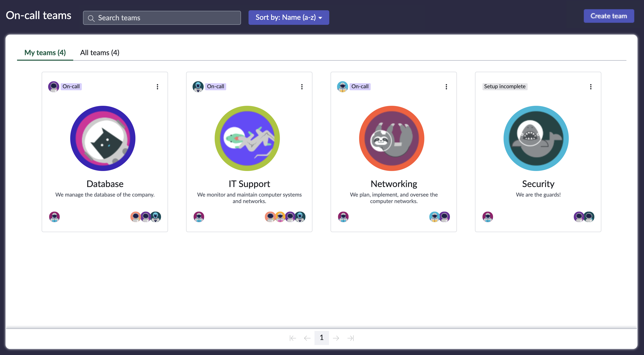This screenshot has height=355, width=644.
Task: Open the Database card three-dot menu
Action: (x=157, y=87)
